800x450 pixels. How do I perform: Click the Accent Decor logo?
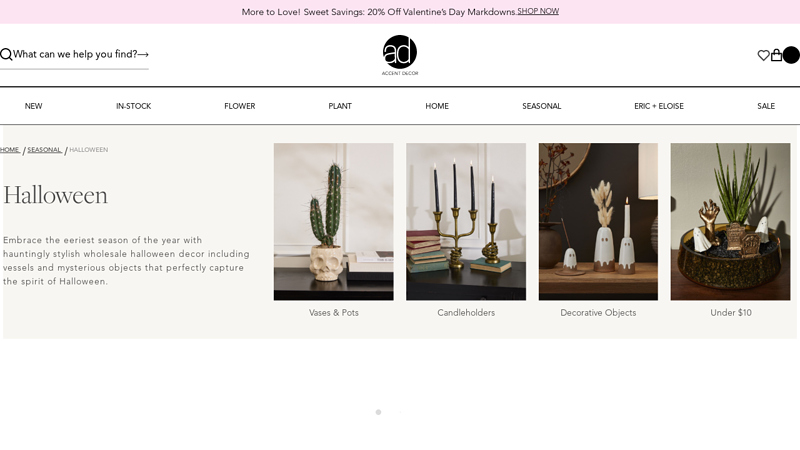point(400,55)
